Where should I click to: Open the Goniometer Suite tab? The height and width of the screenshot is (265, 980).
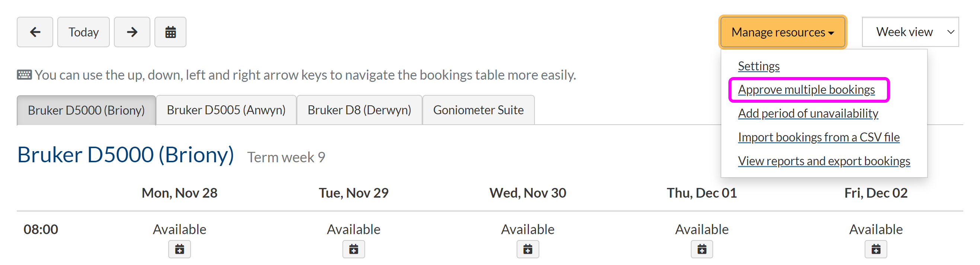478,110
